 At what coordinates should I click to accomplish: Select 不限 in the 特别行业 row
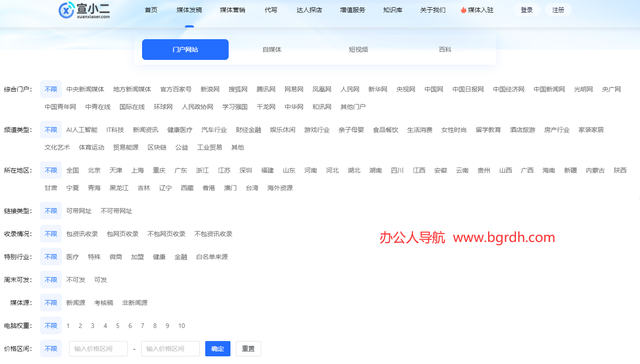point(51,257)
